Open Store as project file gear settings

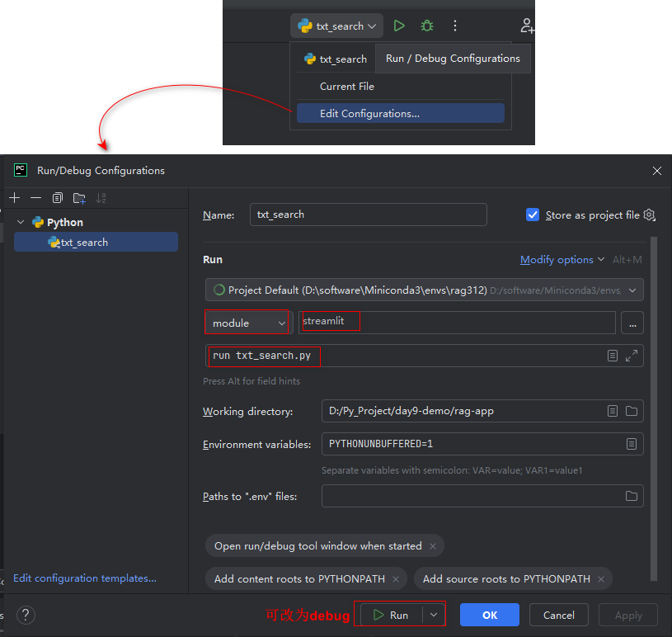pos(649,215)
